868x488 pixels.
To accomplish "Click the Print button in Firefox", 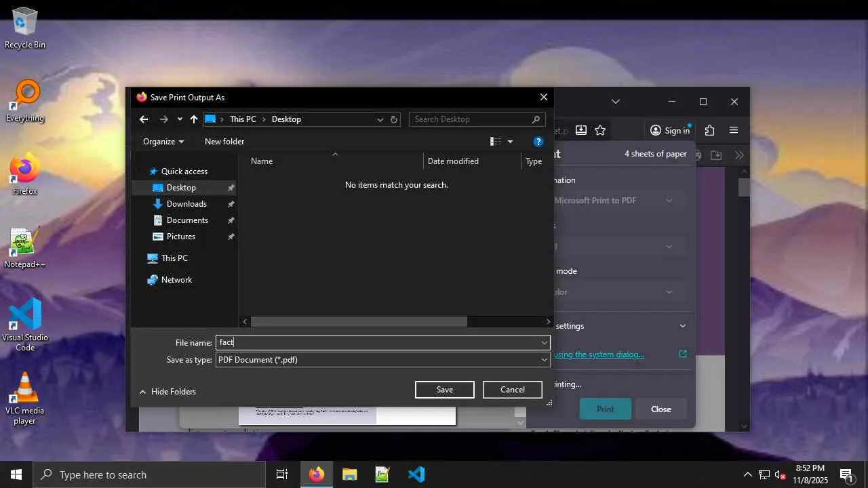I will (606, 409).
